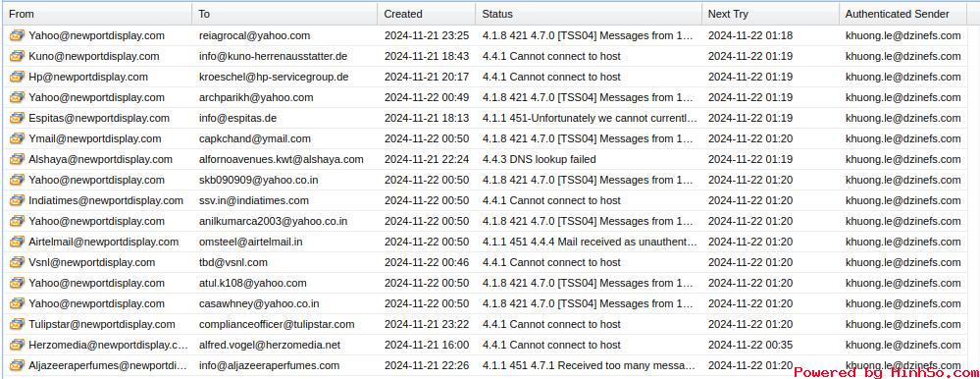Click mail icon for Herzomedia@newportdisplay.com row
Screen dimensions: 980x379
tap(17, 346)
